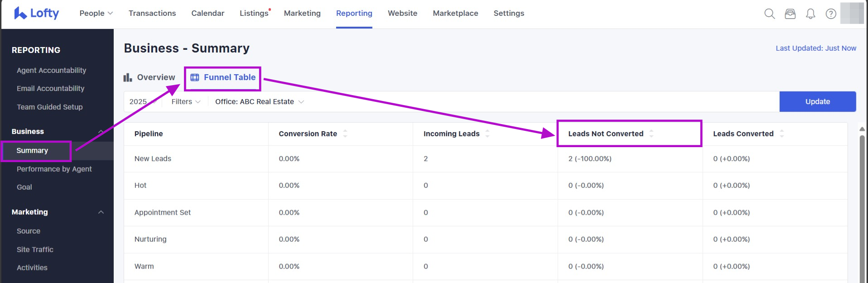
Task: Click the help question mark icon
Action: pyautogui.click(x=831, y=14)
